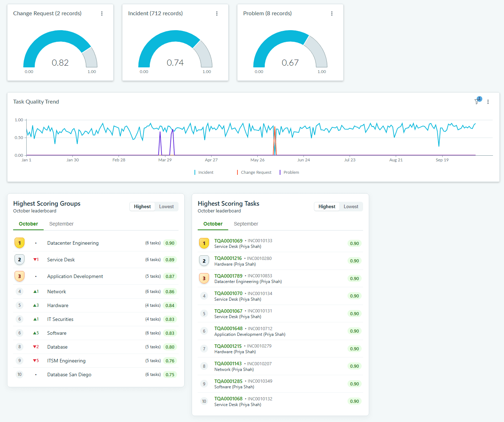This screenshot has width=504, height=422.
Task: Open the Incident card options menu
Action: pos(217,13)
